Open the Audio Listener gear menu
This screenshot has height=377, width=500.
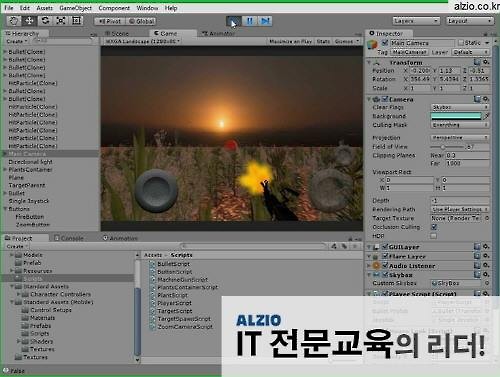[486, 265]
